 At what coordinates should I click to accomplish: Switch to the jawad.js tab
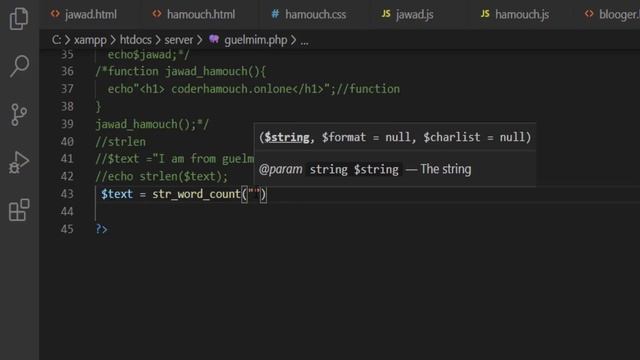(407, 15)
